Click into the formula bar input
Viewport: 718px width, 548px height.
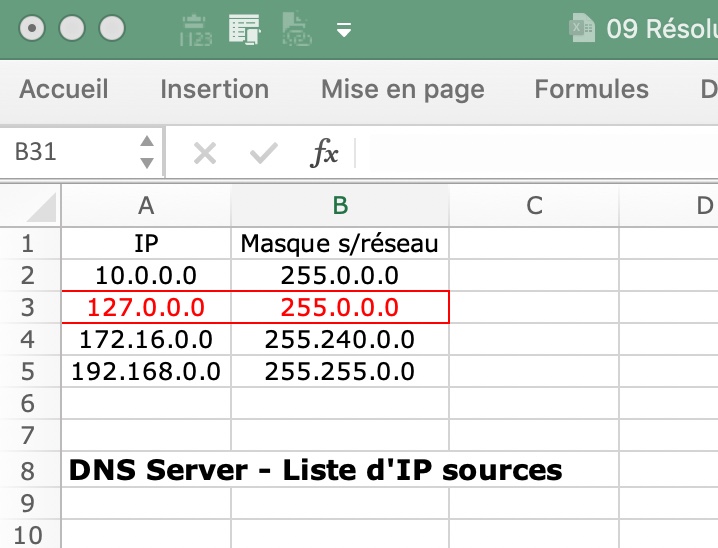coord(540,152)
